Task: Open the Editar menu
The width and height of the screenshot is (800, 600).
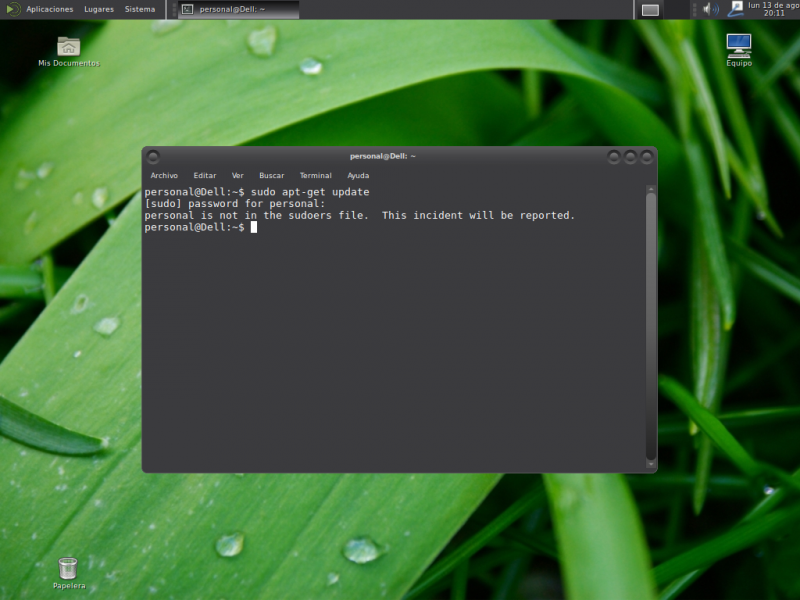Action: pyautogui.click(x=205, y=175)
